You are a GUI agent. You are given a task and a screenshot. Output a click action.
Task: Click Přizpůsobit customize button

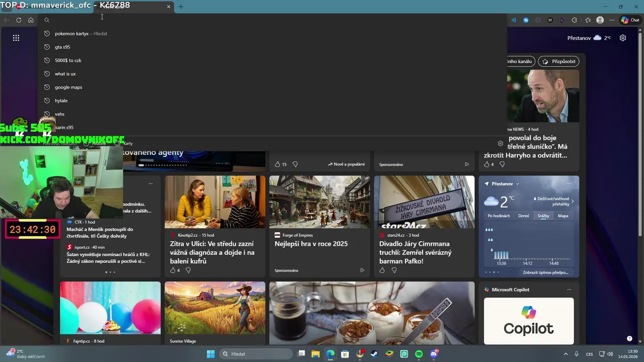tap(558, 61)
